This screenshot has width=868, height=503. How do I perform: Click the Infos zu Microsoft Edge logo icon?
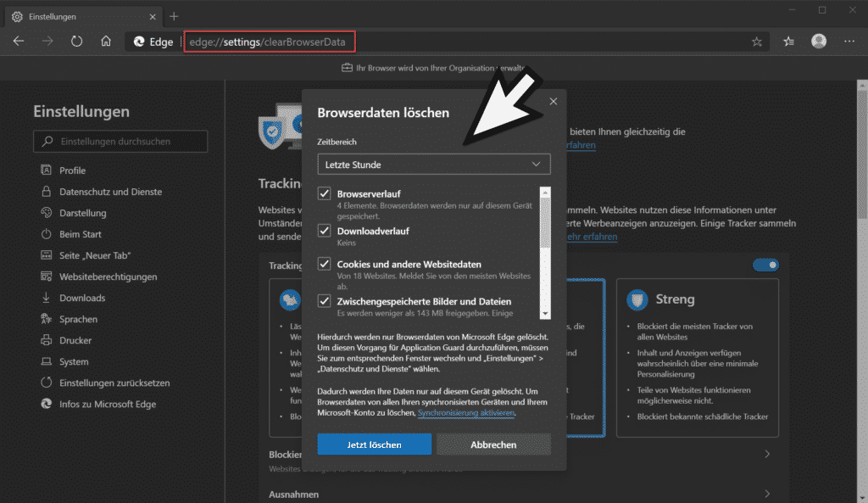pos(46,404)
